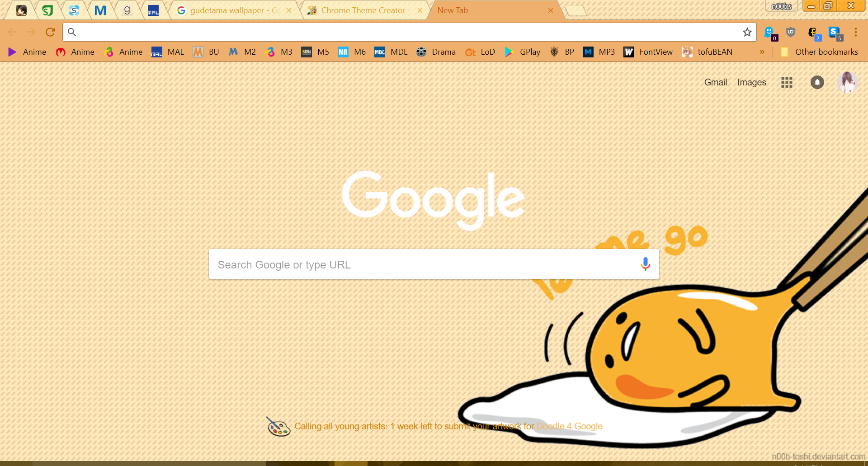
Task: Open the MDL bookmark
Action: 391,52
